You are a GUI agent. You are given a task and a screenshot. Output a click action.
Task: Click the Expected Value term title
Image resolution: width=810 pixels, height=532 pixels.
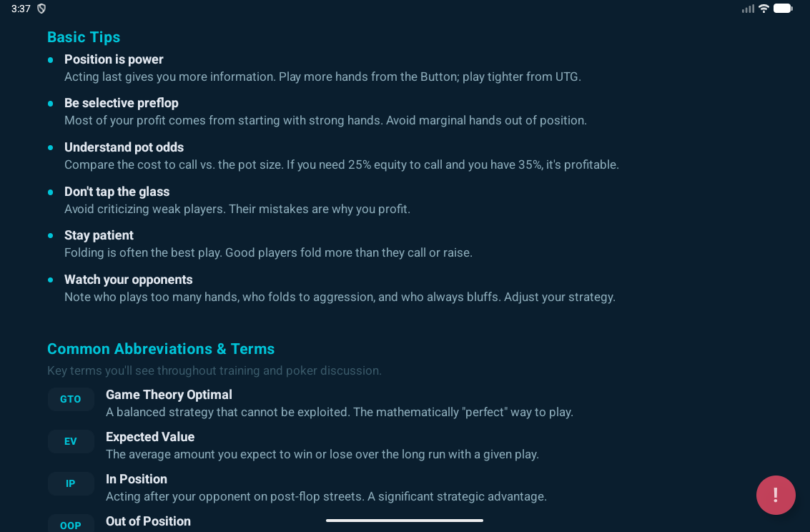pos(150,437)
